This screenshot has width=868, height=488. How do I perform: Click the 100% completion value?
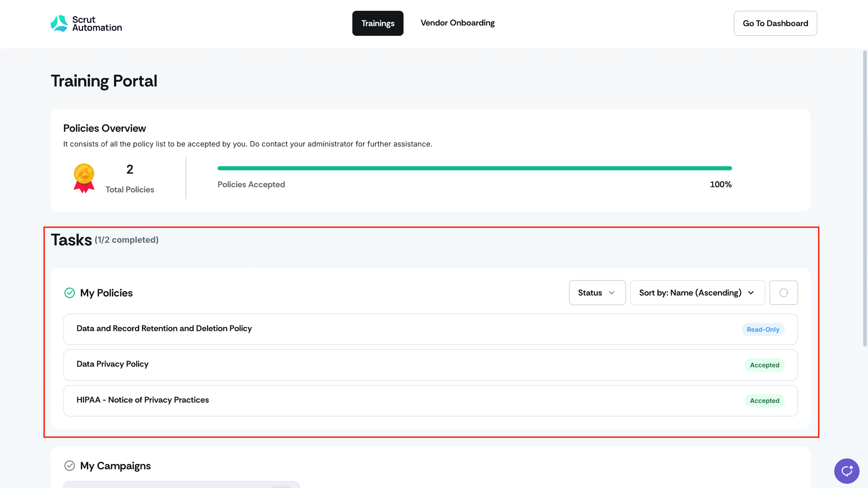coord(720,184)
